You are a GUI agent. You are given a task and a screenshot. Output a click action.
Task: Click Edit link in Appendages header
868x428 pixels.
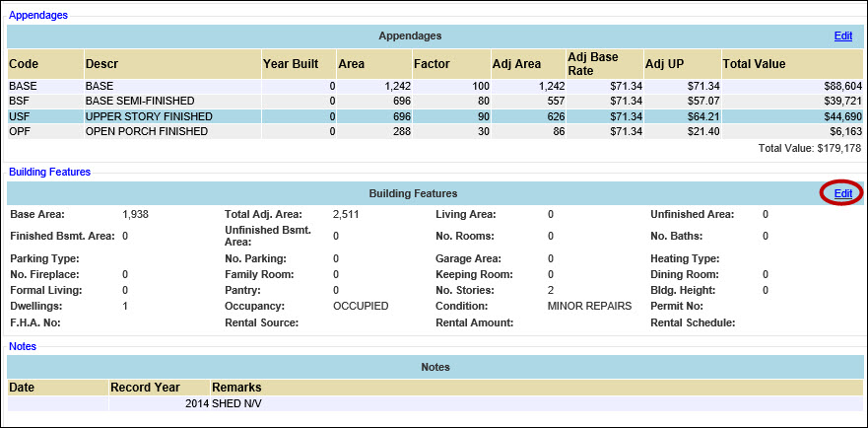point(842,36)
